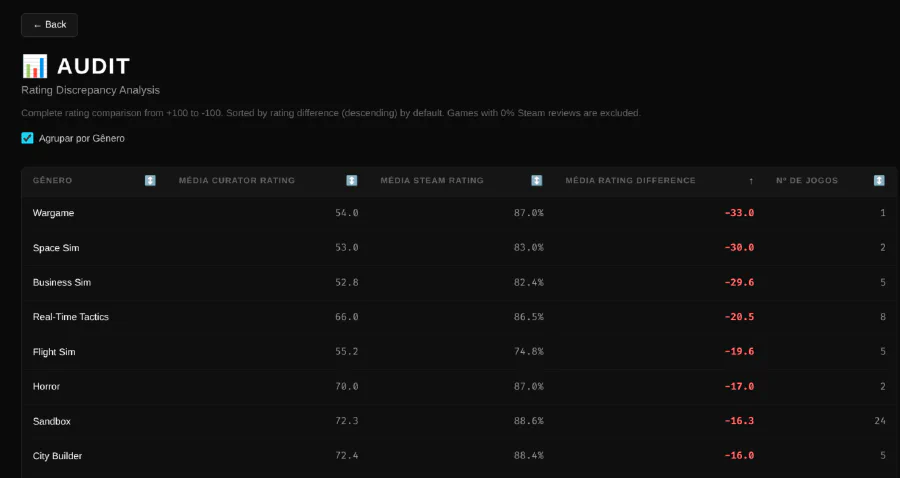Image resolution: width=900 pixels, height=478 pixels.
Task: Select the City Builder genre row
Action: [57, 456]
